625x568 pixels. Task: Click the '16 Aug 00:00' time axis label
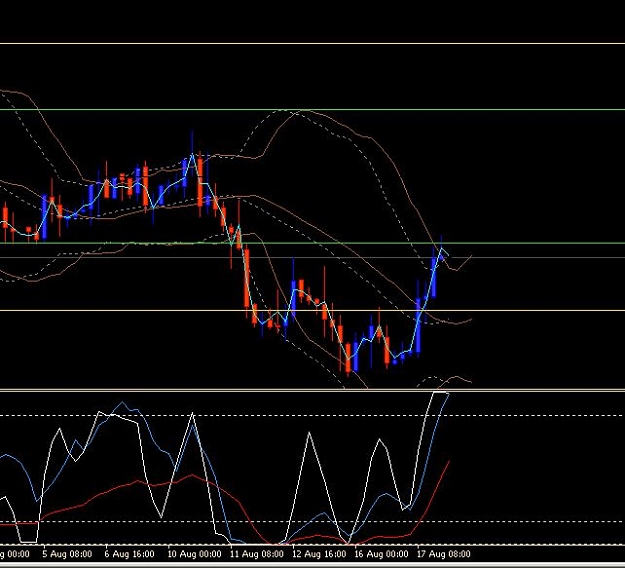point(381,554)
